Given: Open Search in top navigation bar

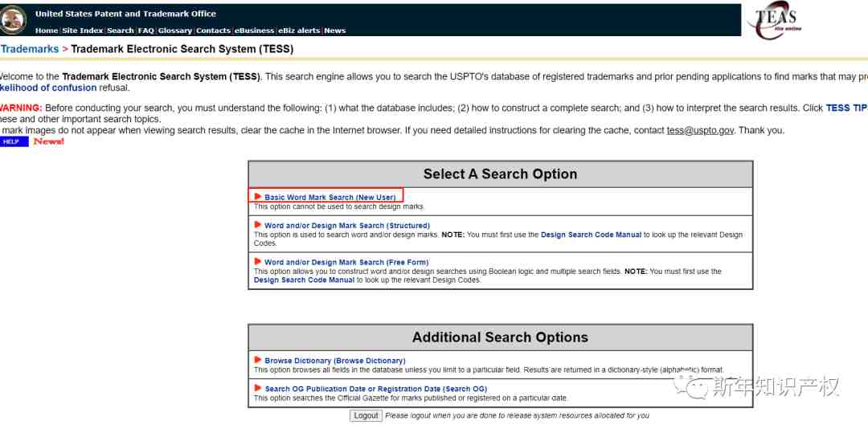Looking at the screenshot, I should click(x=120, y=31).
